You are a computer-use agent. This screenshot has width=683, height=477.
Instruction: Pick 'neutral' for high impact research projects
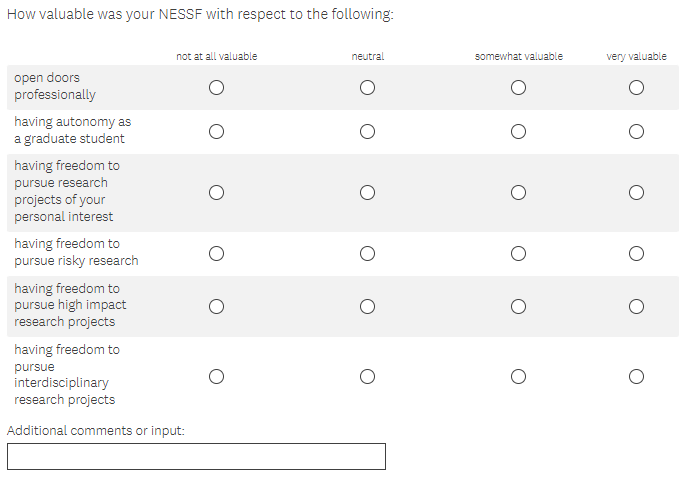(x=367, y=306)
